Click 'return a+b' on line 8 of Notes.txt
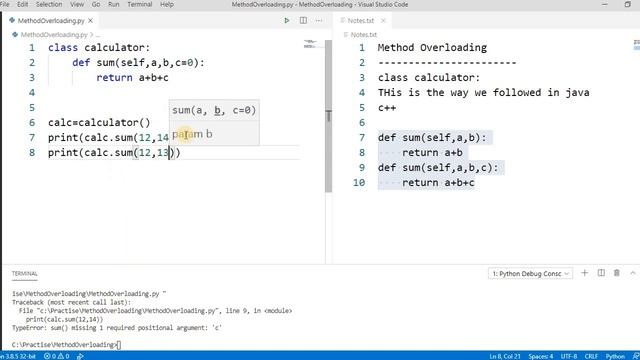 (432, 153)
